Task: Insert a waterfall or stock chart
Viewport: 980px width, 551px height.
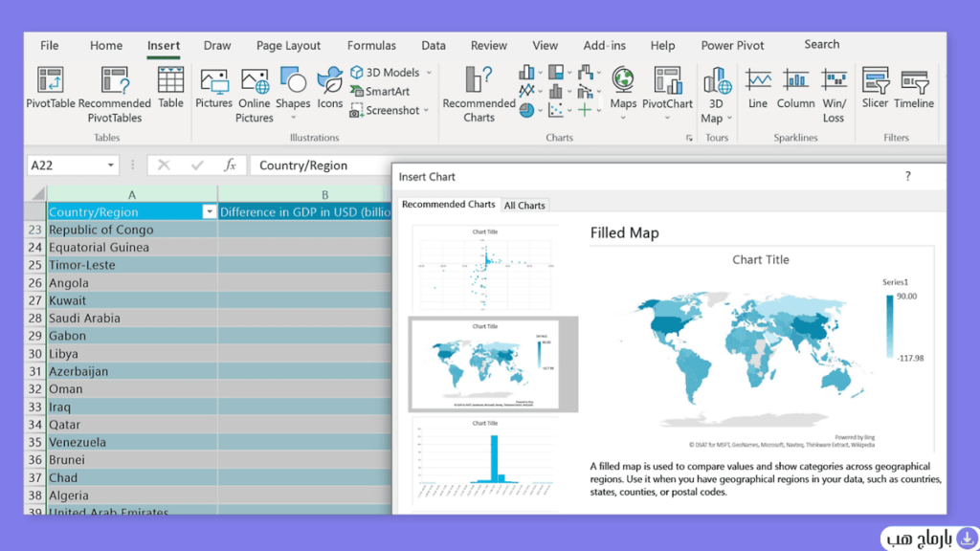Action: tap(585, 73)
